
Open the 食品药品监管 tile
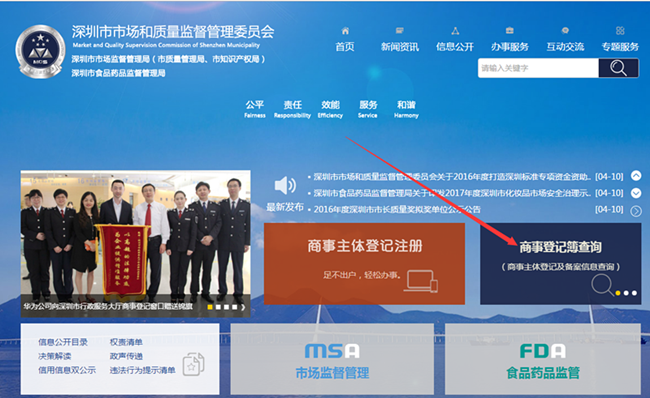tap(543, 359)
